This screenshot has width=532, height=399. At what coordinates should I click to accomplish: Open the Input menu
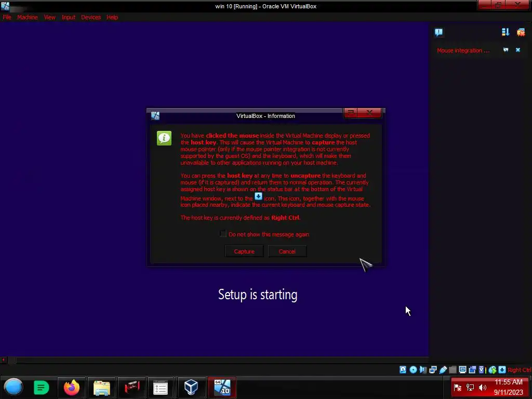click(x=68, y=17)
